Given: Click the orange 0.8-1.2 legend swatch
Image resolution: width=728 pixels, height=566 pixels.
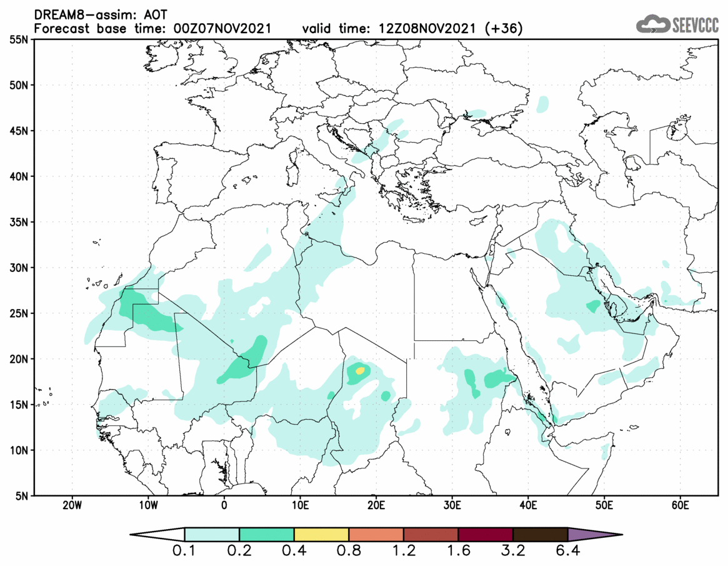Looking at the screenshot, I should [376, 534].
